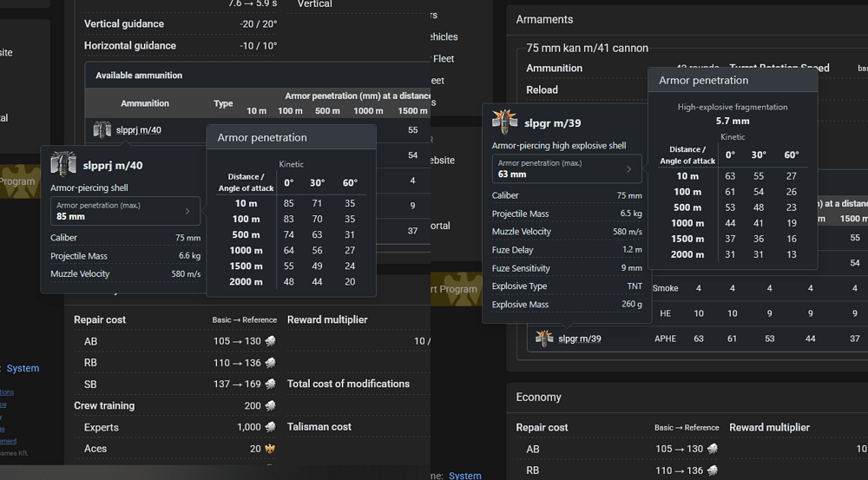
Task: Select the Economy section heading
Action: pos(539,397)
